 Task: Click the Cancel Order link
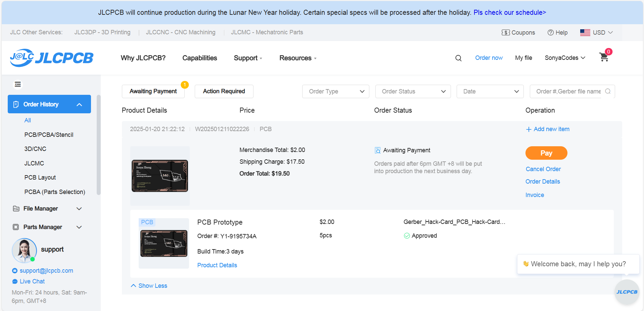543,169
